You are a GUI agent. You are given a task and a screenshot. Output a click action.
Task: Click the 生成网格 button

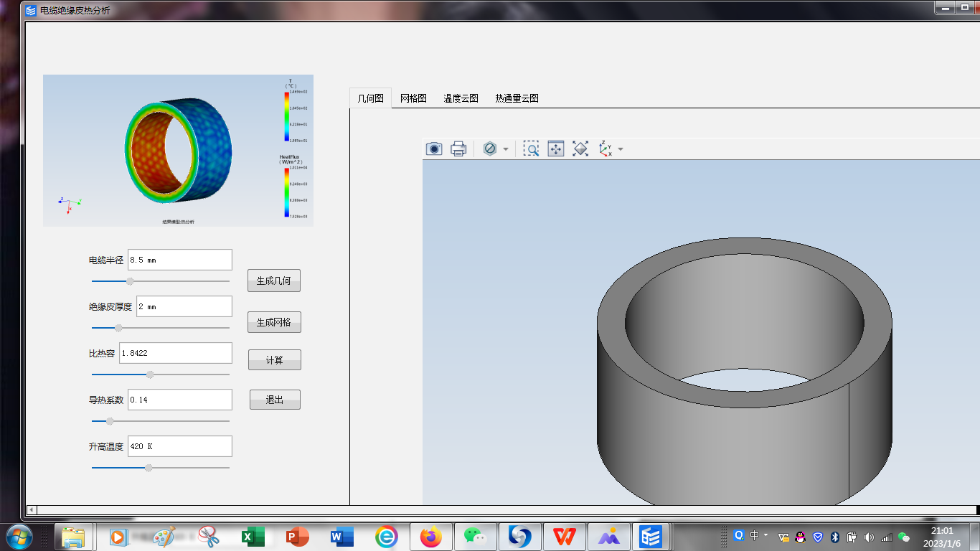(x=274, y=322)
